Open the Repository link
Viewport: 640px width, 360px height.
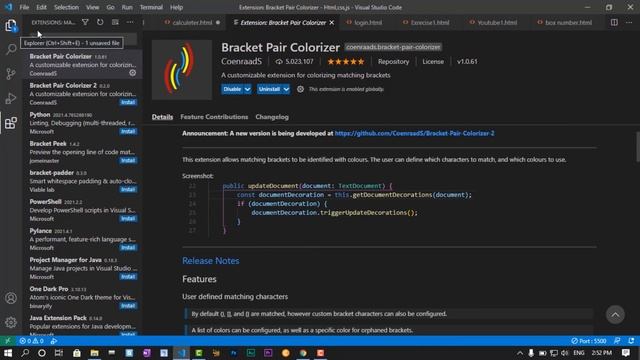(x=393, y=62)
